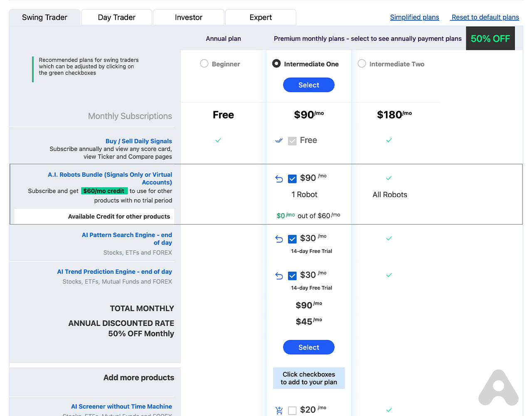Viewport: 532px width, 416px height.
Task: Click the green check above All Robots
Action: [x=389, y=178]
